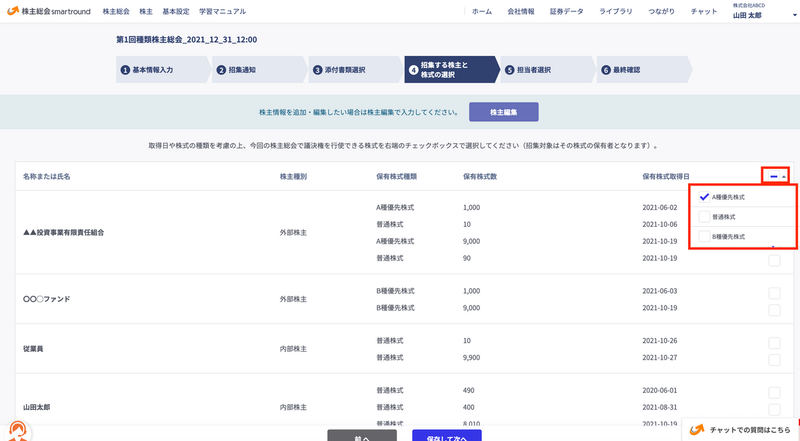
Task: Uncheck the A種優先株式 option
Action: [704, 197]
